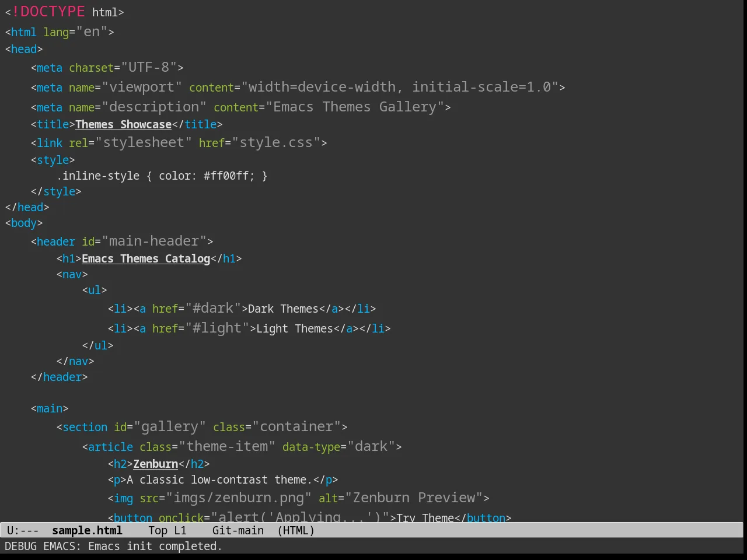Click the "imgs/zenburn.png" src value
Viewport: 747px width, 560px height.
239,498
